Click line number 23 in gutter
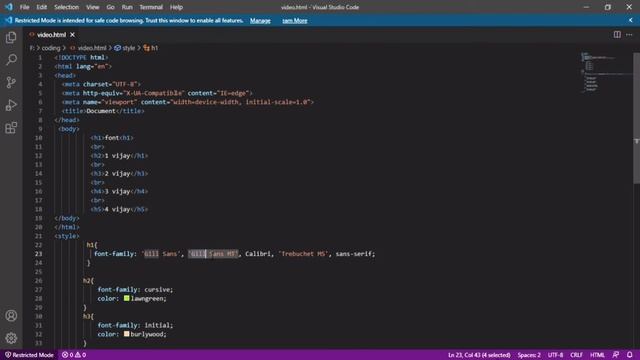The image size is (640, 360). (38, 254)
